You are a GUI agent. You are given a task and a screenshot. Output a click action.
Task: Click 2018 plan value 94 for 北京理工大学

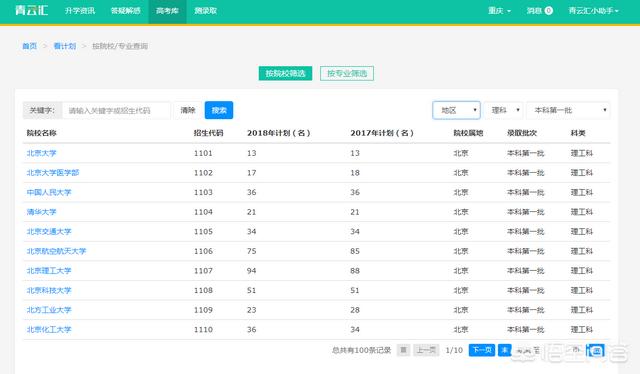tap(251, 271)
